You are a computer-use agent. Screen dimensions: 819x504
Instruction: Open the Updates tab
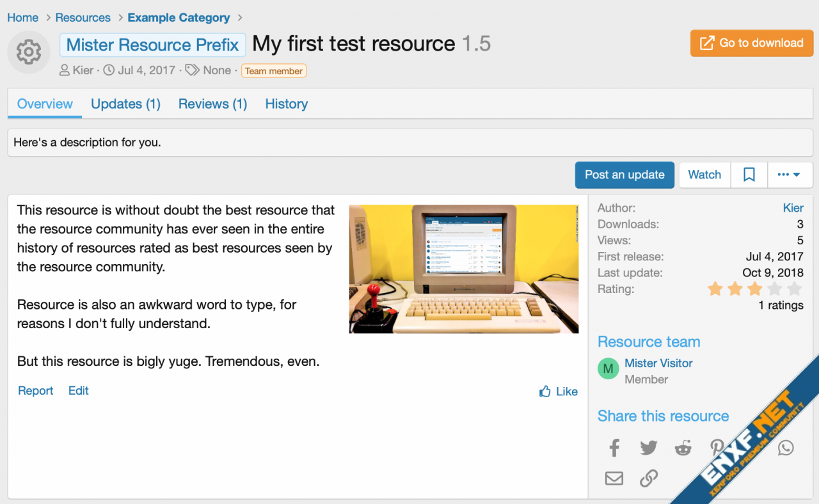[x=125, y=104]
